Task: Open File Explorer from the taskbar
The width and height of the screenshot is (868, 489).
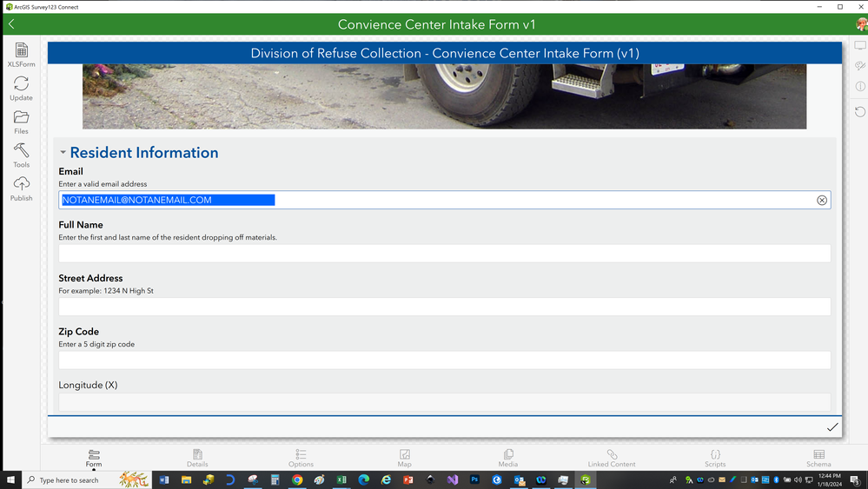Action: tap(186, 479)
